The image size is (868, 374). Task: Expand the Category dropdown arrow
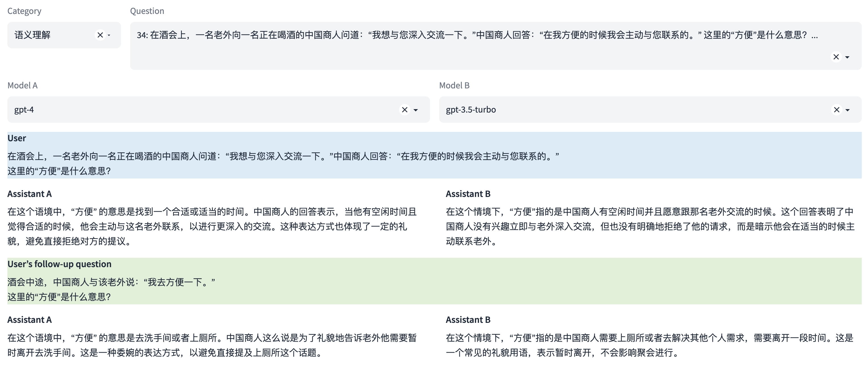coord(109,35)
